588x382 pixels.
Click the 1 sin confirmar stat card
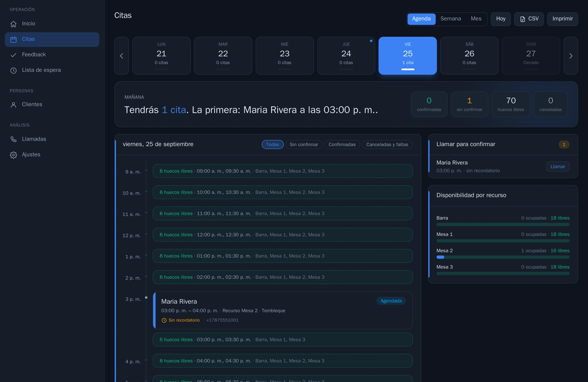[469, 104]
